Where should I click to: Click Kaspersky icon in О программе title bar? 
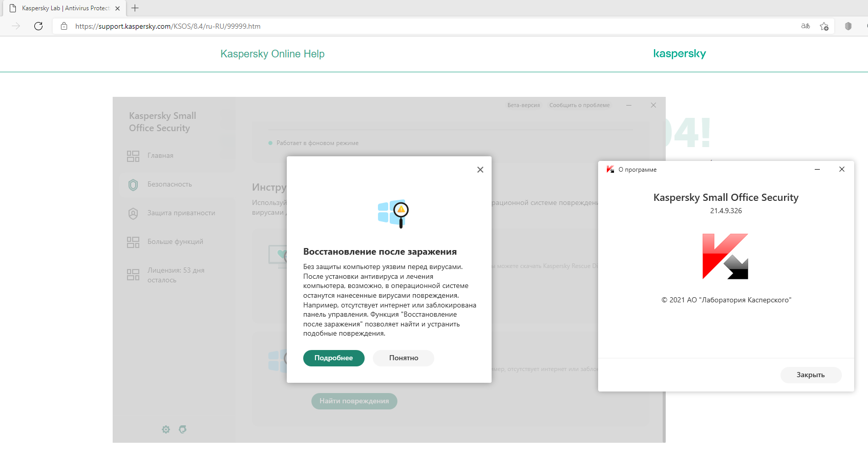(x=610, y=169)
